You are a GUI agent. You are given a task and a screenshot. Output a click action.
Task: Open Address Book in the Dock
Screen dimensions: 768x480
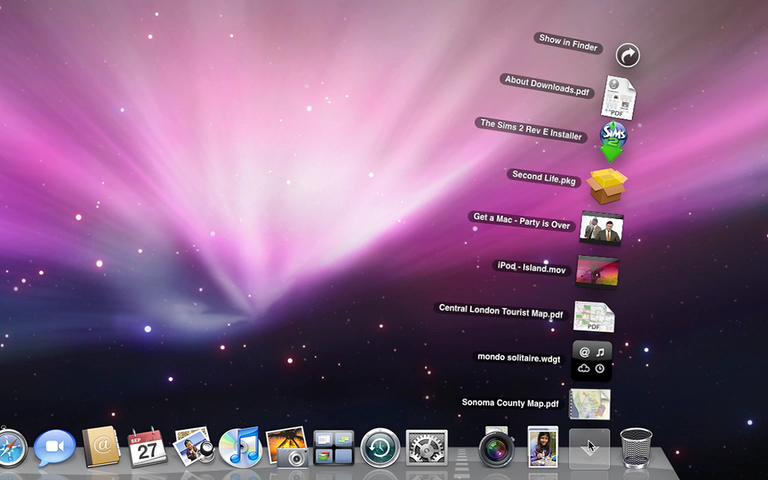tap(101, 447)
